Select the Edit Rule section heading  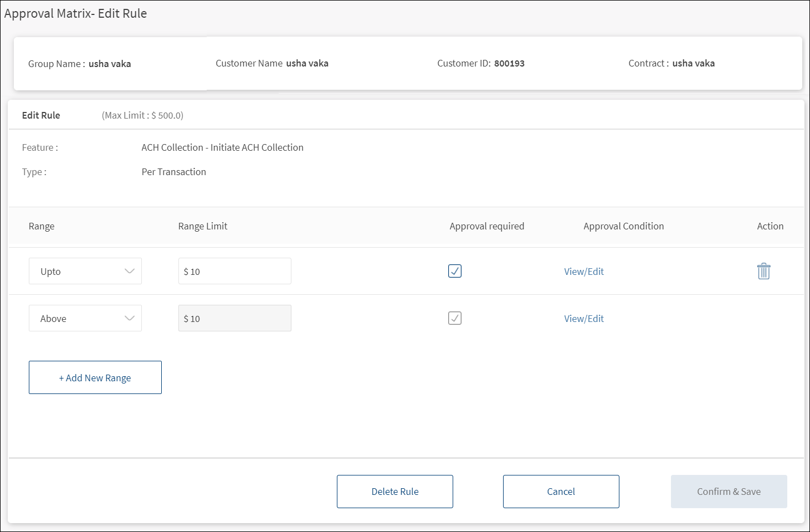click(41, 115)
